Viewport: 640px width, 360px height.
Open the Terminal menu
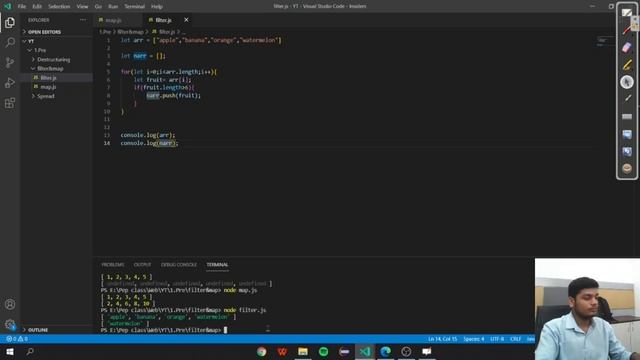pyautogui.click(x=134, y=7)
